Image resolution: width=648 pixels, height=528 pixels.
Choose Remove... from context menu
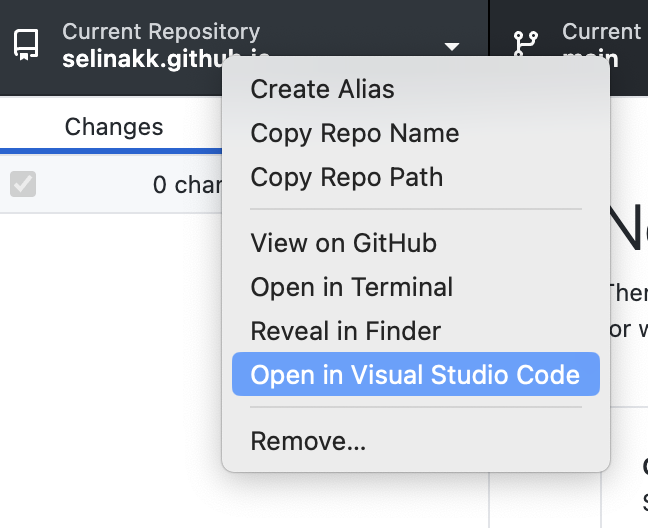(308, 441)
